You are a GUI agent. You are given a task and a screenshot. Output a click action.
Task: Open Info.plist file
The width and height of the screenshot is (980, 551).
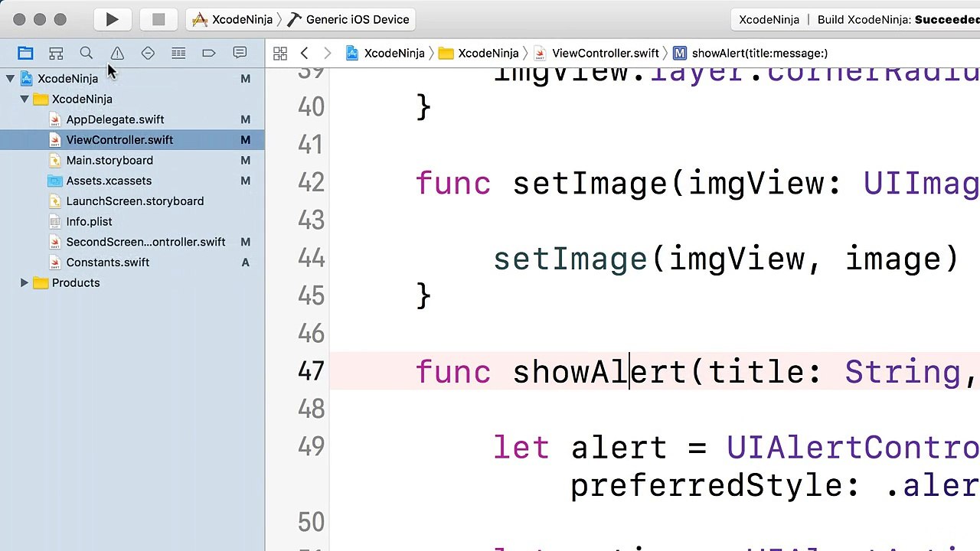[132, 221]
